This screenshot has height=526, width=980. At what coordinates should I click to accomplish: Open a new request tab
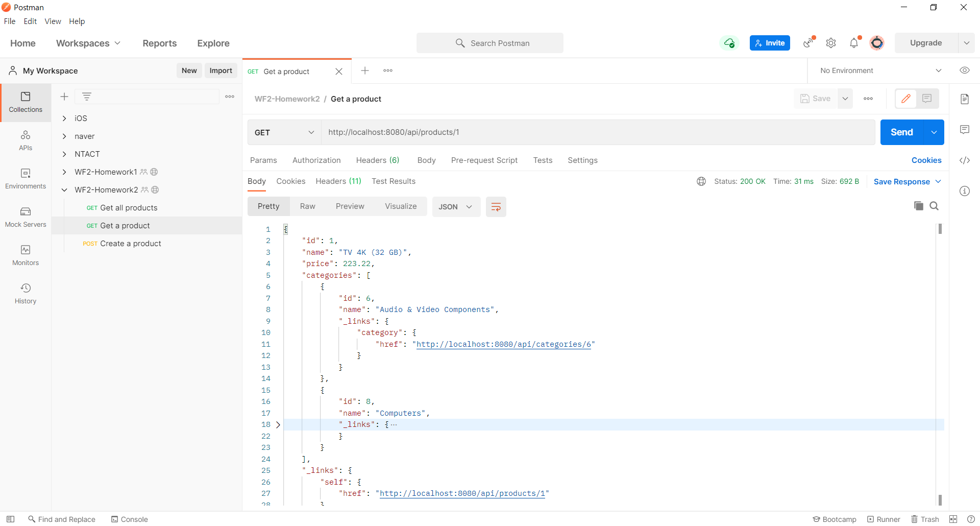click(x=365, y=70)
